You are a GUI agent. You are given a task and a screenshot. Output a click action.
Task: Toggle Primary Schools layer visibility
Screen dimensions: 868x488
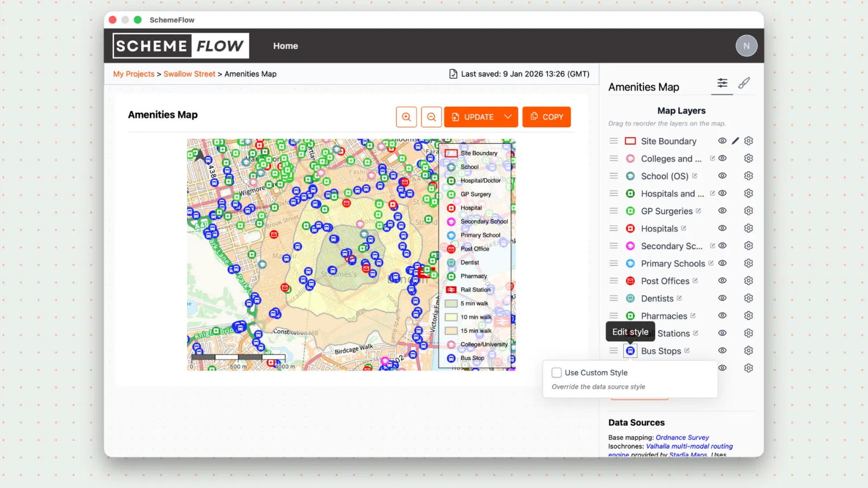point(722,264)
